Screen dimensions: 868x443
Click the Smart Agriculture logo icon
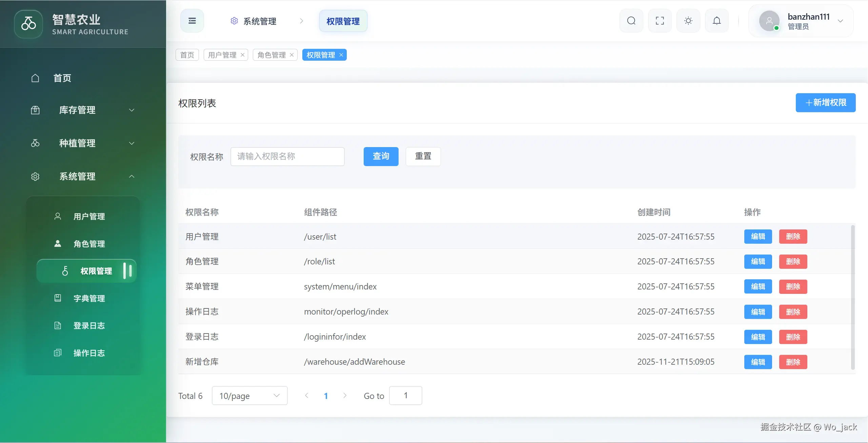click(x=28, y=24)
